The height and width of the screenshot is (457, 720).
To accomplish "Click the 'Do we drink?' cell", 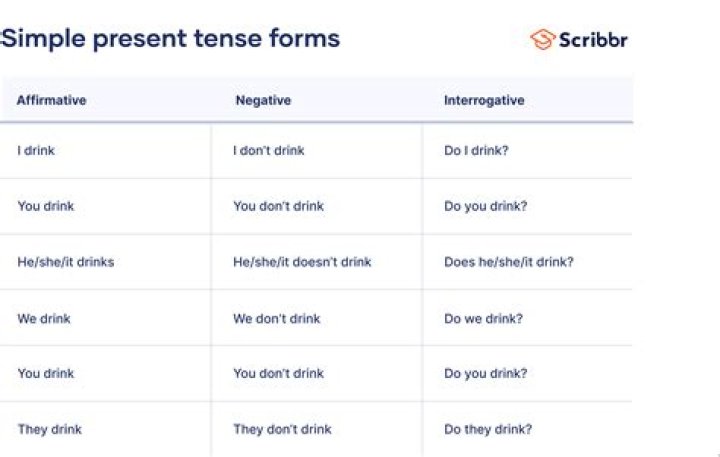I will click(x=484, y=319).
